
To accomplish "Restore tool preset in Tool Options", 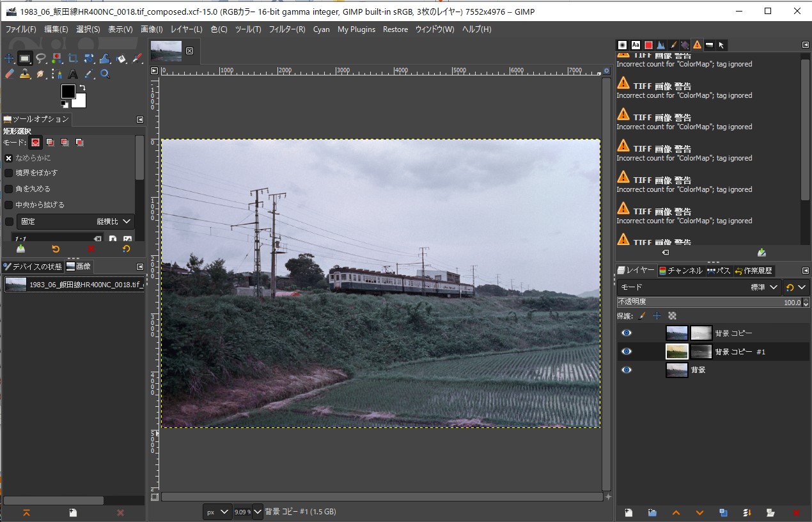I will [x=56, y=249].
